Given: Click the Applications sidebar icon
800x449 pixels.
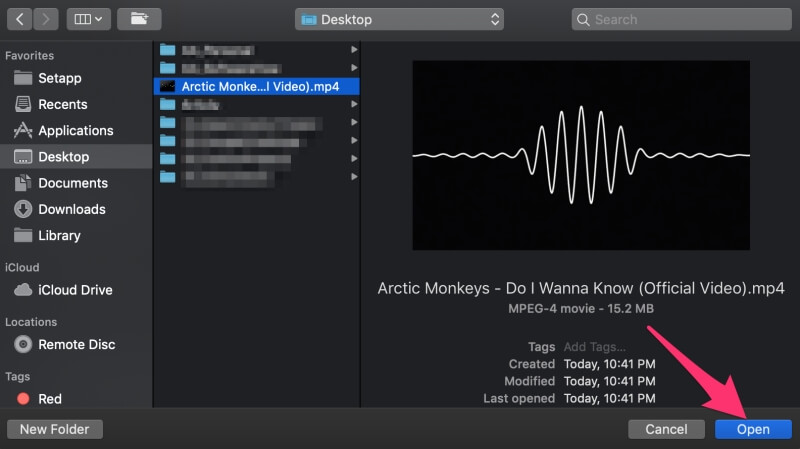Looking at the screenshot, I should pyautogui.click(x=23, y=131).
